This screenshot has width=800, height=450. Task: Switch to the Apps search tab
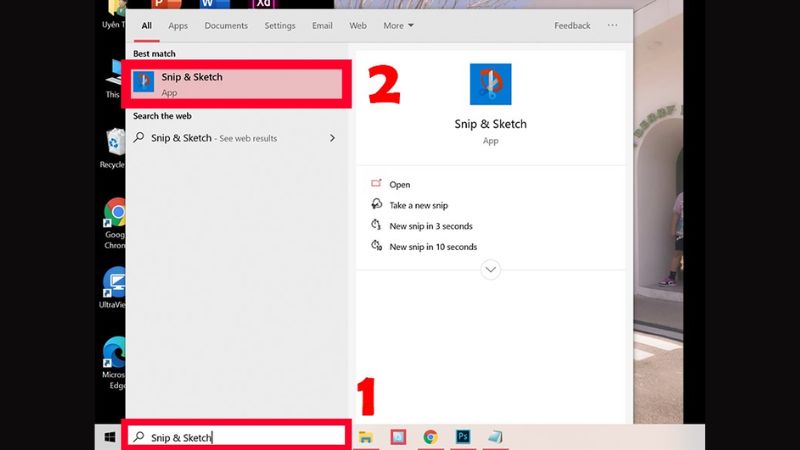[178, 26]
